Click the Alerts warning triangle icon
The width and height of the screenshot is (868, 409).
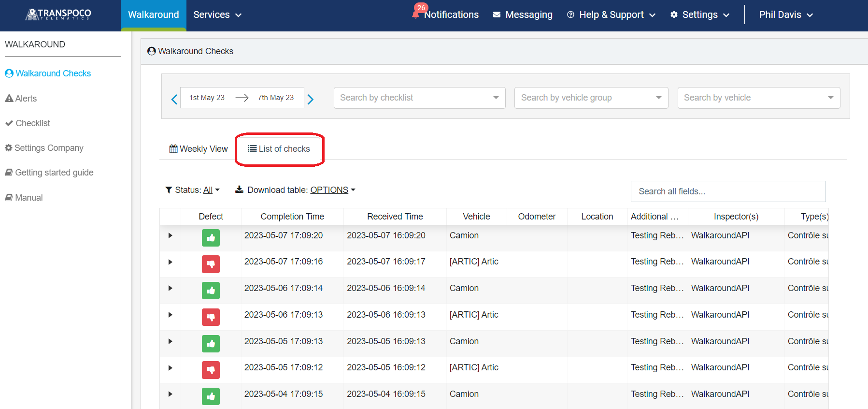pos(9,99)
